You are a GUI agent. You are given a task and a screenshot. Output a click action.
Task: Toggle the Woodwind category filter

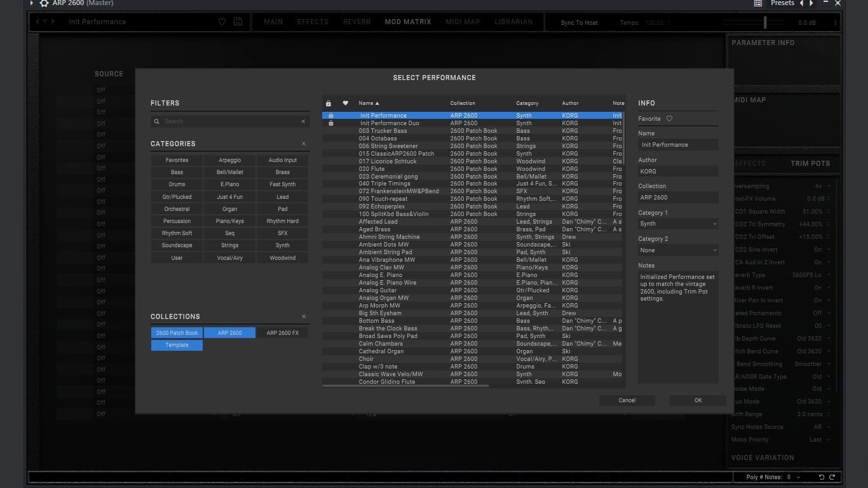283,258
